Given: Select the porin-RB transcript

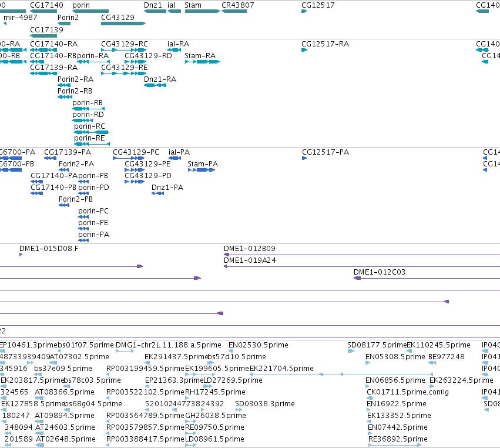Looking at the screenshot, I should (88, 109).
